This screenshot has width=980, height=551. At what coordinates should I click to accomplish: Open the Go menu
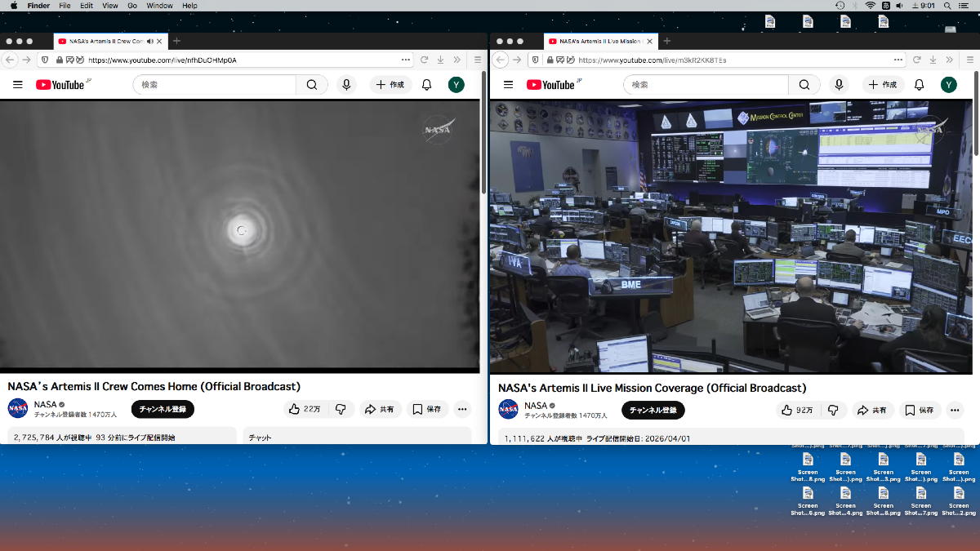(132, 6)
